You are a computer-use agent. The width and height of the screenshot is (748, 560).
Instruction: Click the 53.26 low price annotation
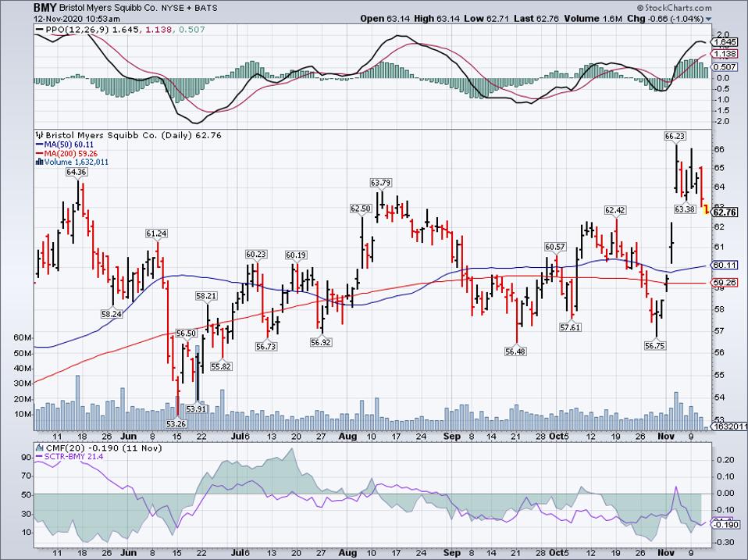click(176, 423)
